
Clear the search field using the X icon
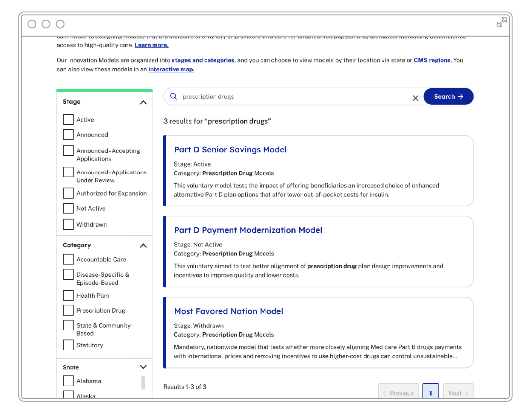click(415, 98)
